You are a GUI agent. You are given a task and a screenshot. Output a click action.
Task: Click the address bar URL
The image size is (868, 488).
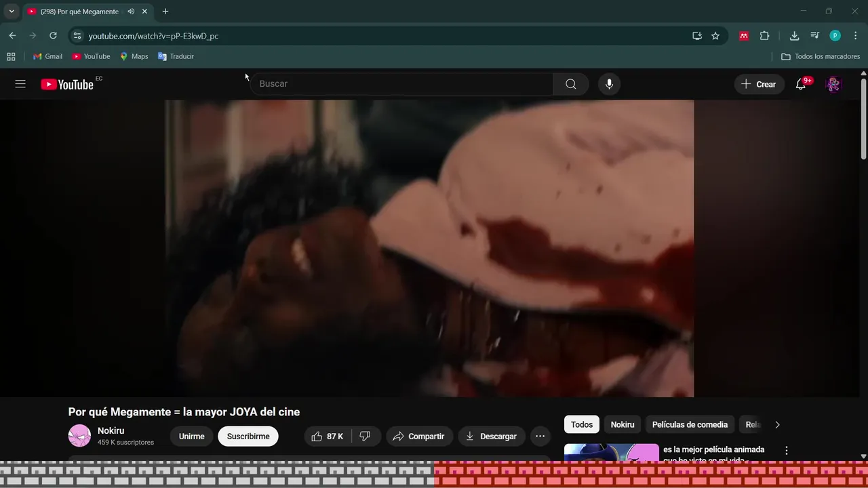pos(153,36)
